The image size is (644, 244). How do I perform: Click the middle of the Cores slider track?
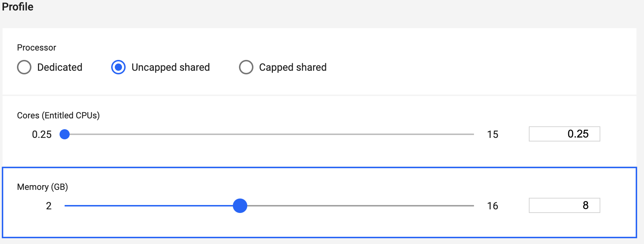coord(269,134)
